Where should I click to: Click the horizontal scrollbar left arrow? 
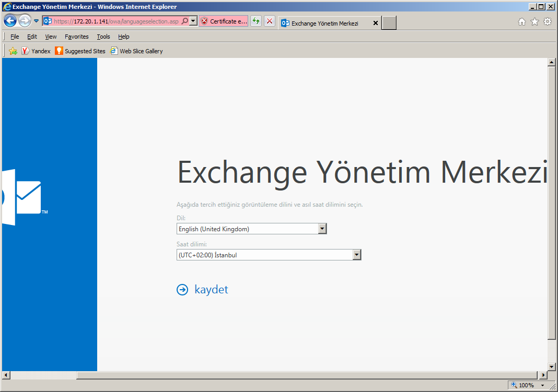tap(6, 375)
